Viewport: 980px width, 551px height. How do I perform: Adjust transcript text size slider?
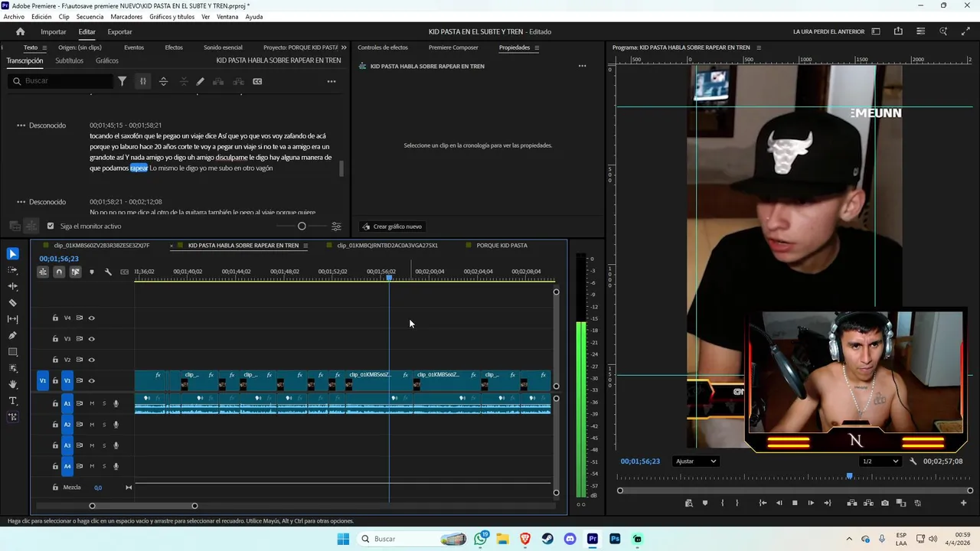coord(302,227)
